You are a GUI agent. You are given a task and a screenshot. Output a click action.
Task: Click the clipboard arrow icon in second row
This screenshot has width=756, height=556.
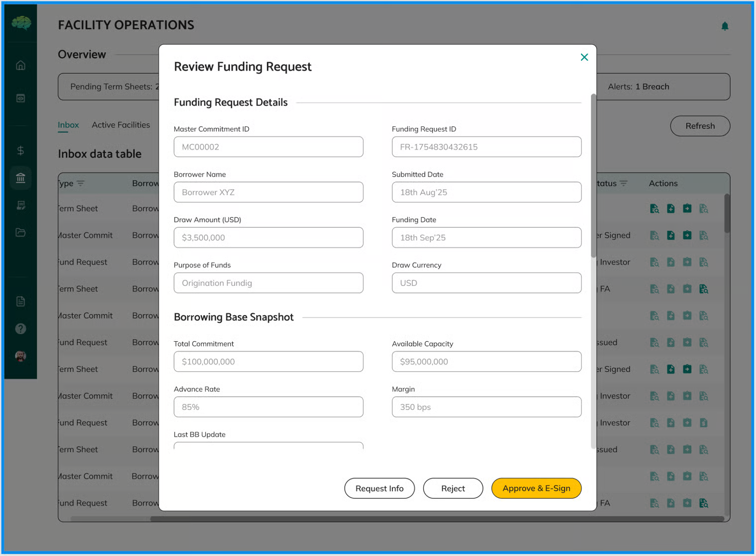[x=687, y=235]
